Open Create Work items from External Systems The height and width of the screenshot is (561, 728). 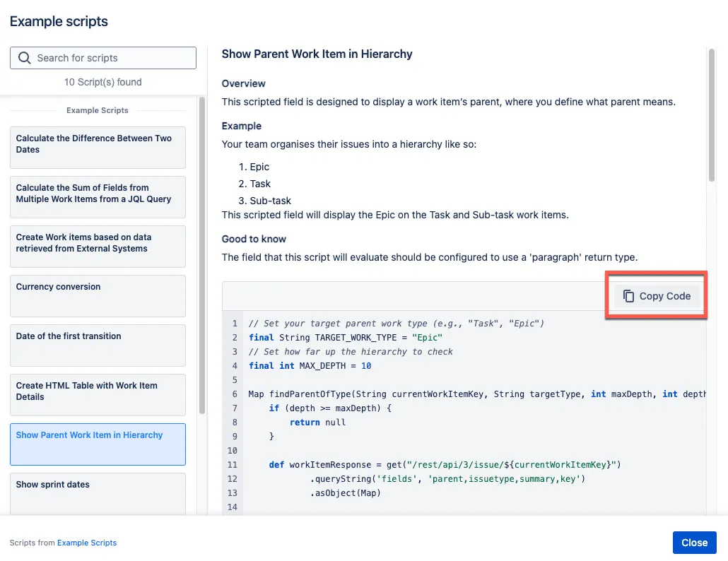pos(98,247)
